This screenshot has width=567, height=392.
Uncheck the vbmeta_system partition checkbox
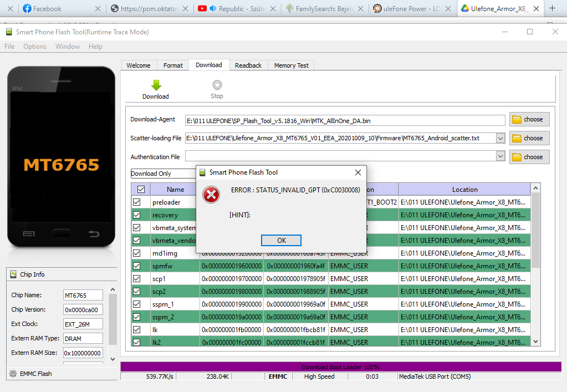pyautogui.click(x=137, y=227)
